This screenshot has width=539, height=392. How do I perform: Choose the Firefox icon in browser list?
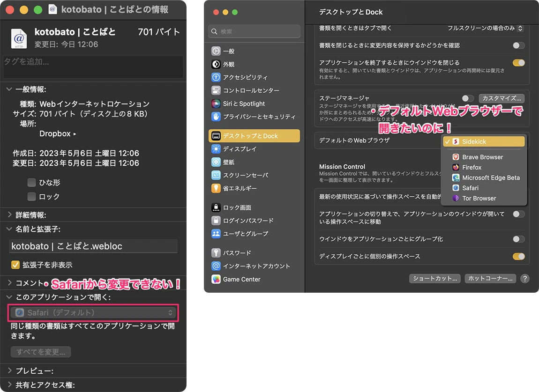(456, 167)
